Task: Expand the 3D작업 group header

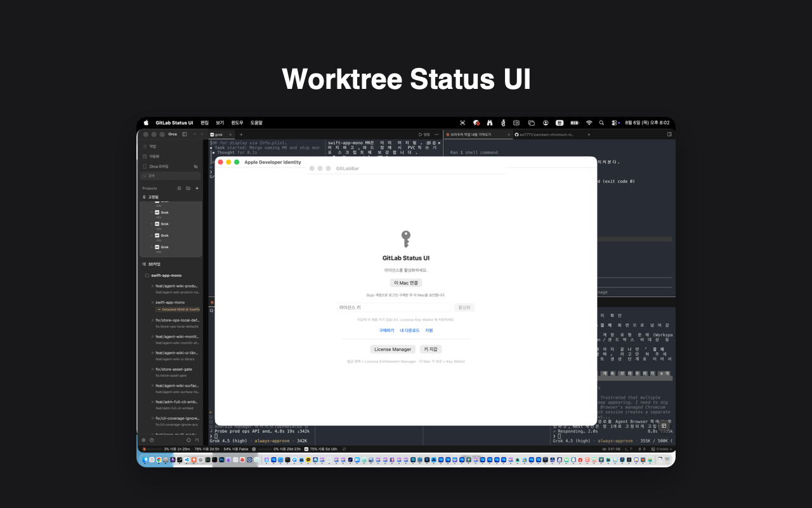Action: 151,264
